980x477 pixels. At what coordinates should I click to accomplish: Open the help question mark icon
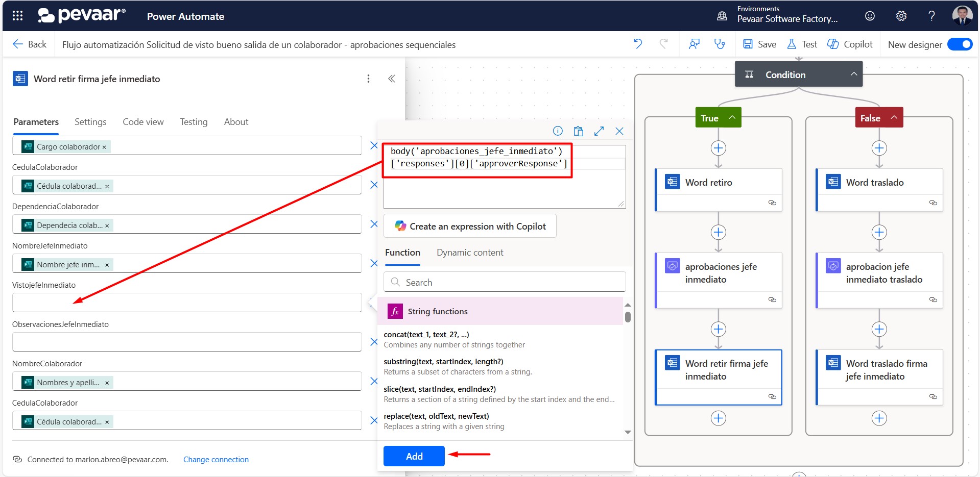(931, 16)
